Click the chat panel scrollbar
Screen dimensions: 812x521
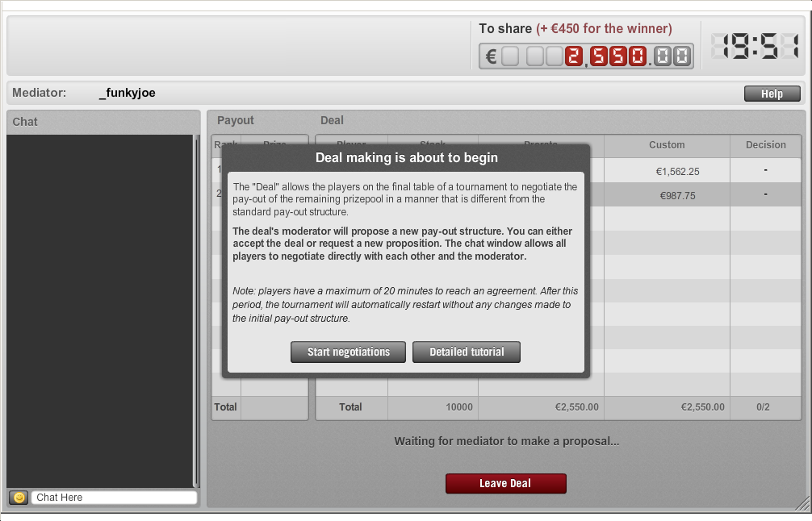(196, 311)
